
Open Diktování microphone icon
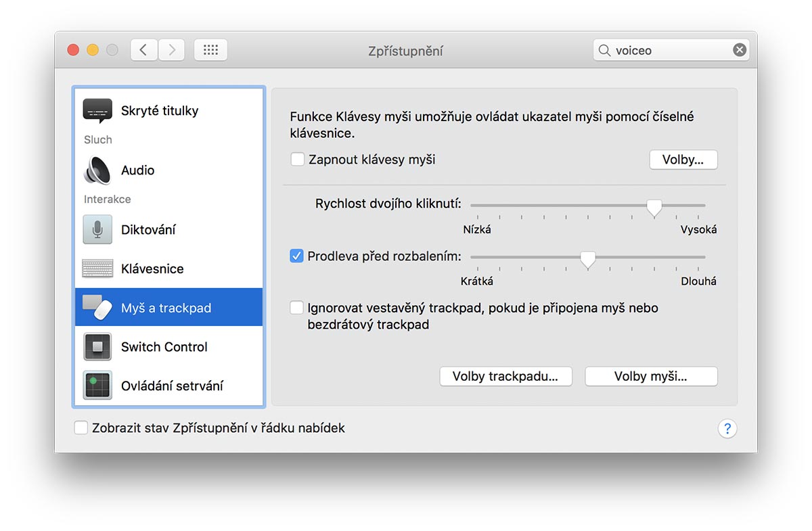click(x=97, y=230)
